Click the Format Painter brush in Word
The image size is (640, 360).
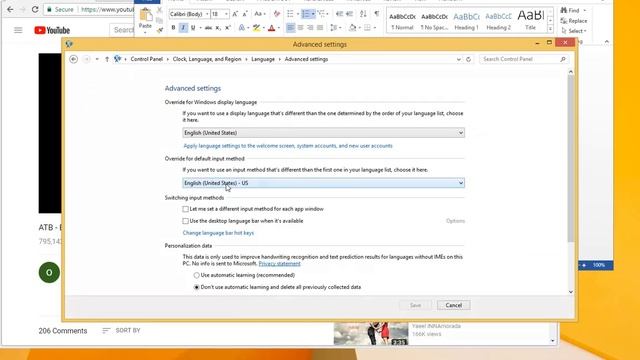coord(160,29)
